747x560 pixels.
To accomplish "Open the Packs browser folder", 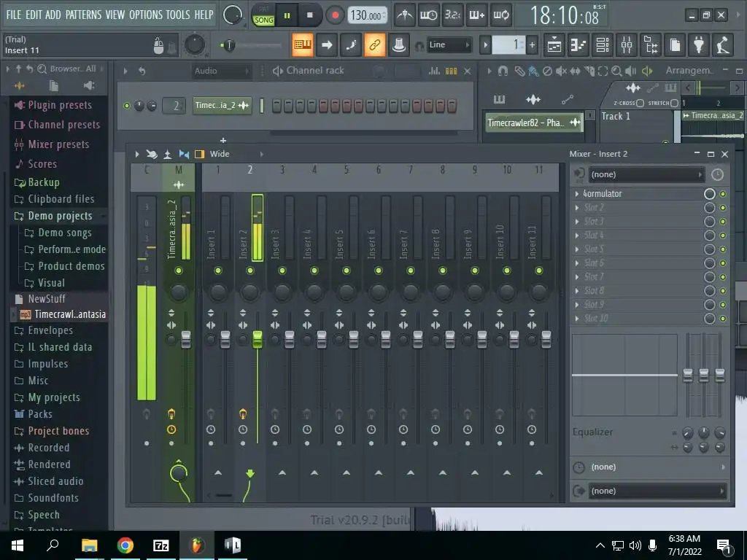I will click(x=40, y=414).
